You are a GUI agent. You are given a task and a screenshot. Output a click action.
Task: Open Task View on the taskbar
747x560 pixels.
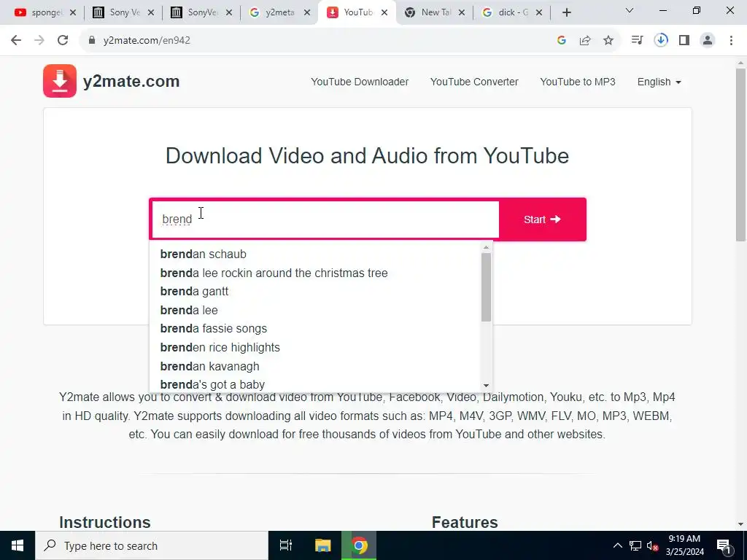286,545
